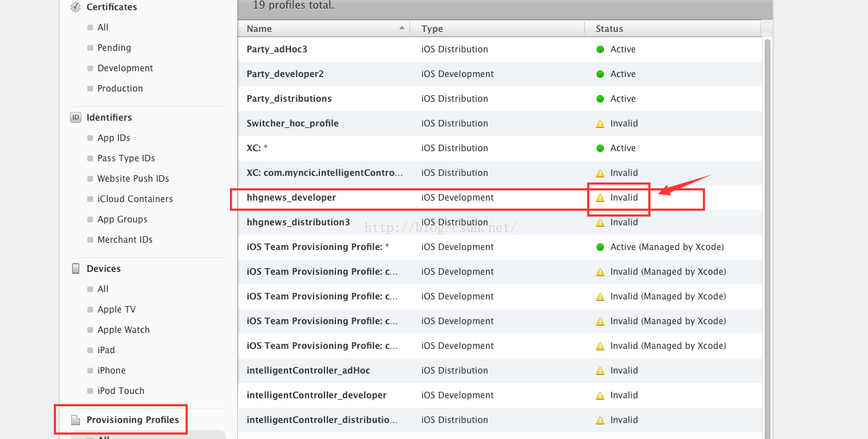Click warning icon beside Switcher_hoc_profile status

pos(600,124)
